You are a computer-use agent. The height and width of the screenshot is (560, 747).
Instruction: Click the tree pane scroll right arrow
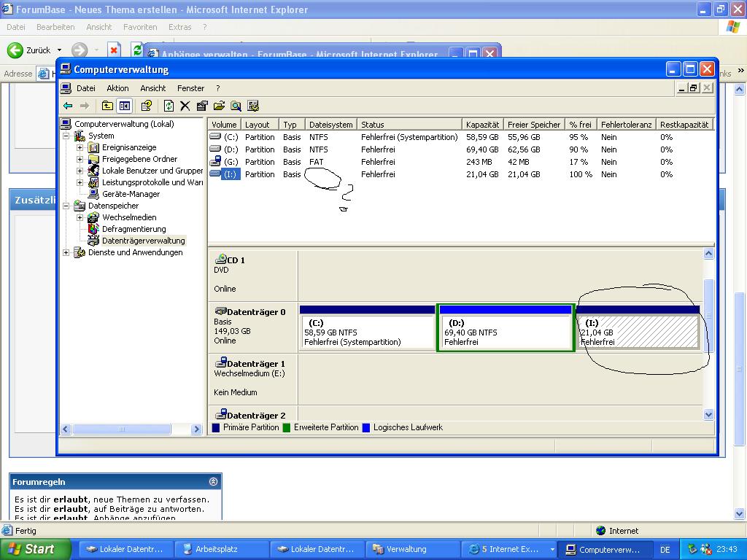(x=196, y=429)
